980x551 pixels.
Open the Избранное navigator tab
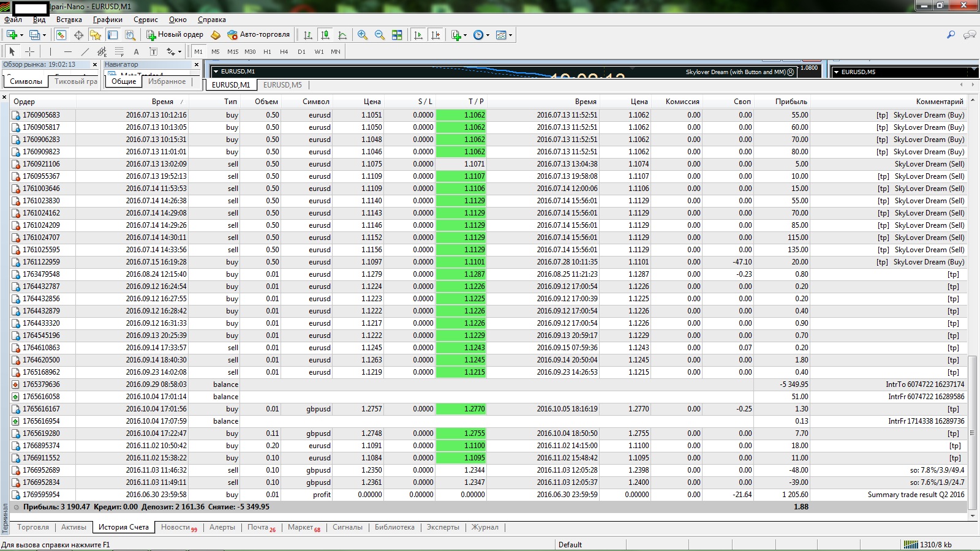tap(167, 81)
